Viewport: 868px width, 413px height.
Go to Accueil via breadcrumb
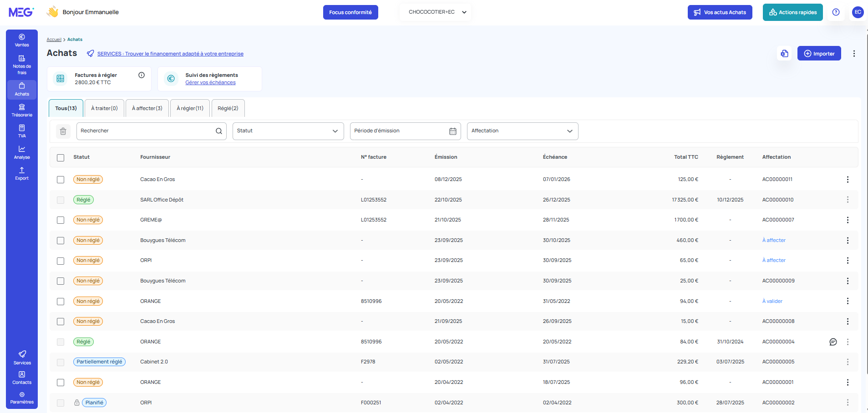(x=54, y=40)
